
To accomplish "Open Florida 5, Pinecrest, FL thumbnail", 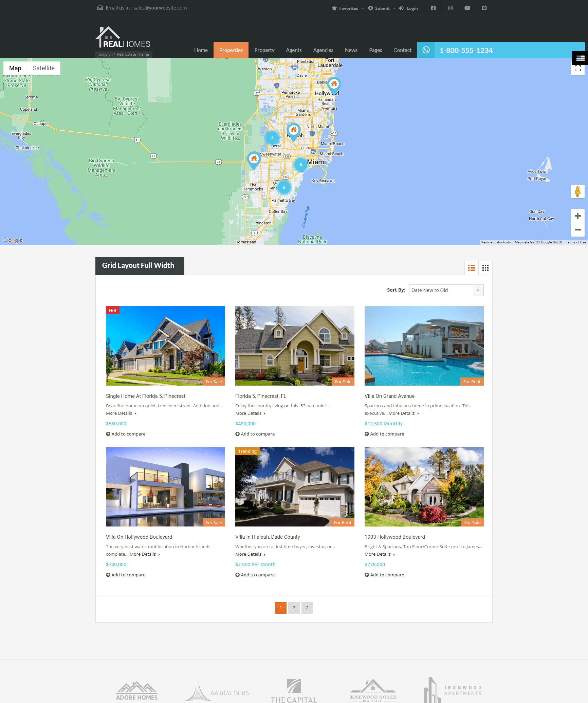I will pyautogui.click(x=295, y=346).
